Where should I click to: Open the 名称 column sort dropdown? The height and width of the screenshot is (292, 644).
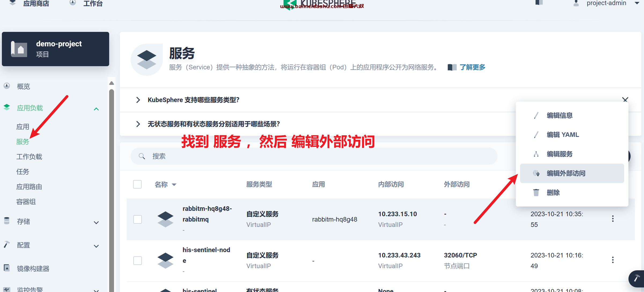[x=174, y=185]
